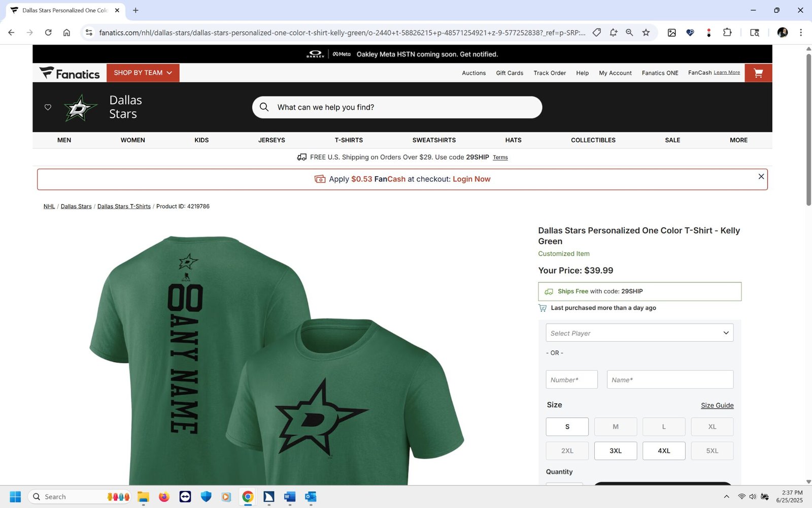Dismiss the FanCash banner with X

(x=761, y=176)
